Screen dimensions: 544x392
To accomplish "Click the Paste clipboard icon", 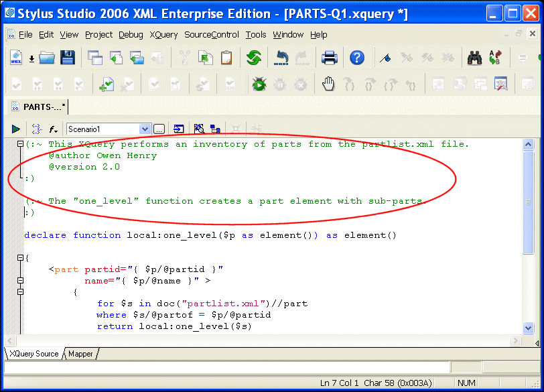I will pos(227,58).
